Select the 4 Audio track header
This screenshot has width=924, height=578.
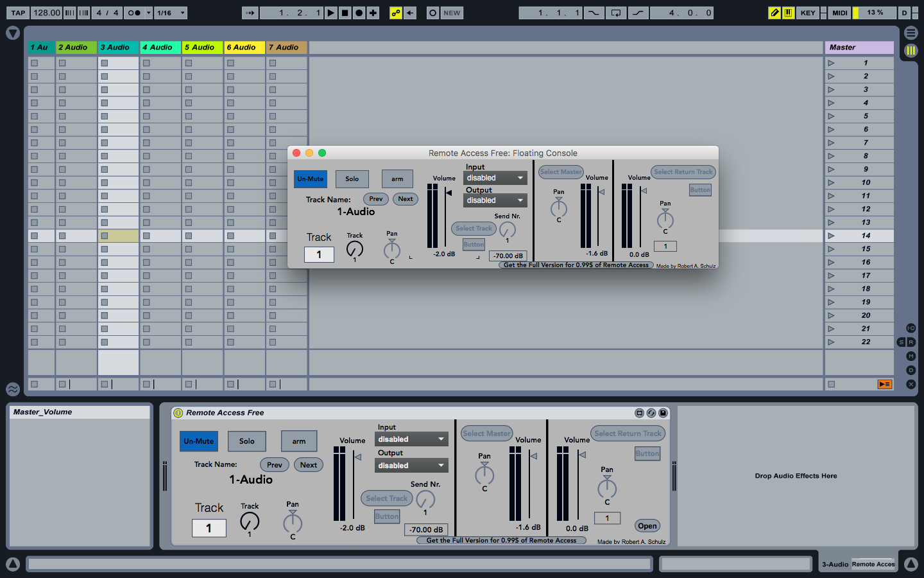160,48
